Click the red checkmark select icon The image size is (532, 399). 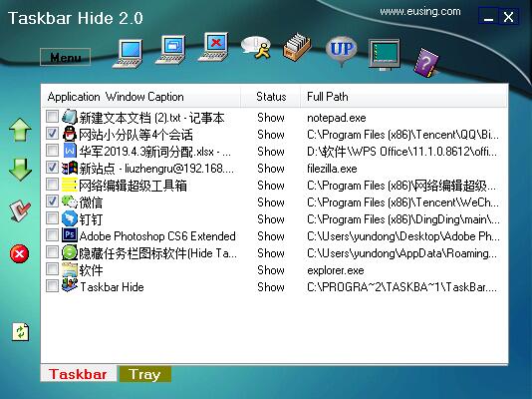tap(20, 210)
